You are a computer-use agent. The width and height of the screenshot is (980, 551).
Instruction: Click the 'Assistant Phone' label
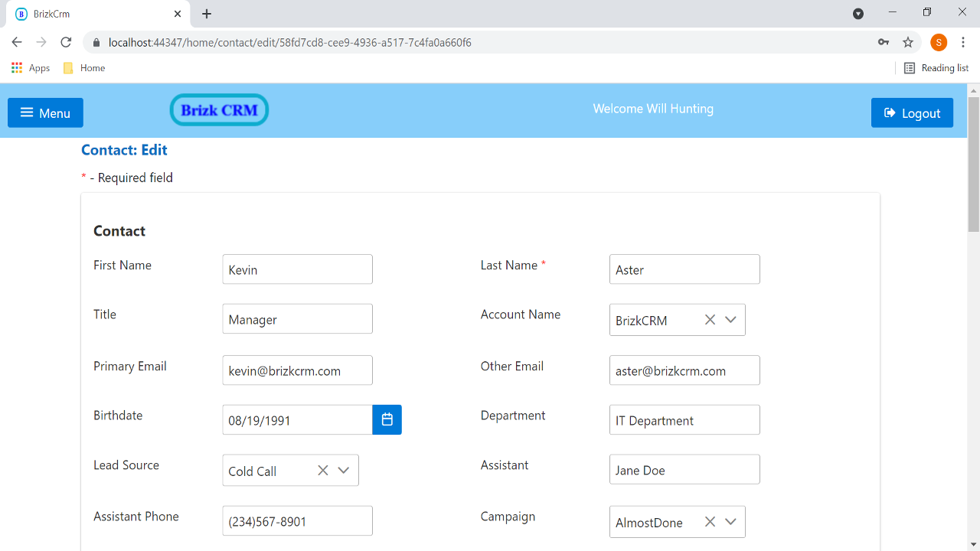pos(136,517)
